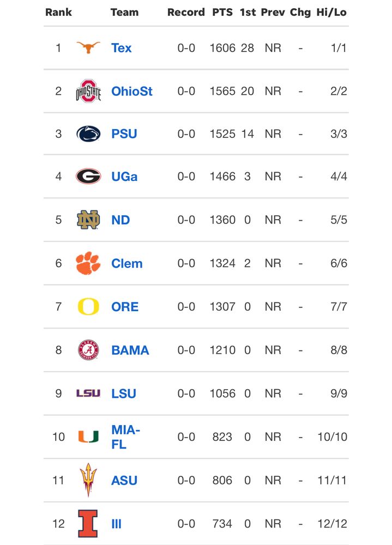Click the Illinois block I logo

pos(88,523)
